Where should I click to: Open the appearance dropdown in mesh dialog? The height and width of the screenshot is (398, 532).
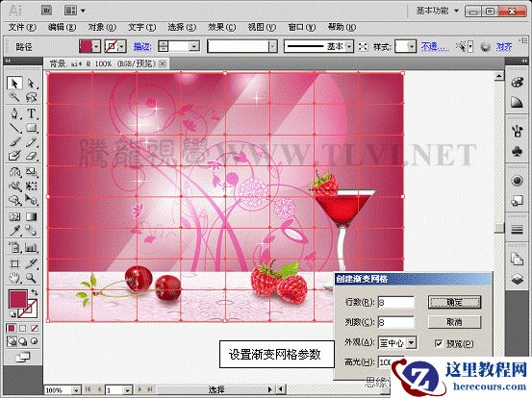coord(411,343)
